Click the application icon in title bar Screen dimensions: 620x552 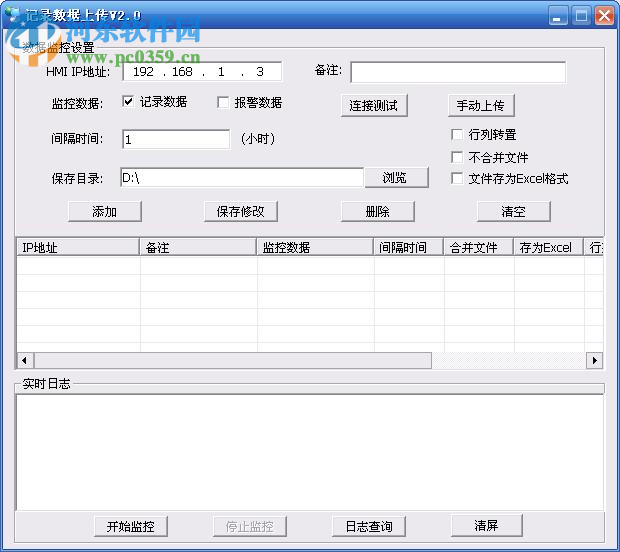pos(13,14)
